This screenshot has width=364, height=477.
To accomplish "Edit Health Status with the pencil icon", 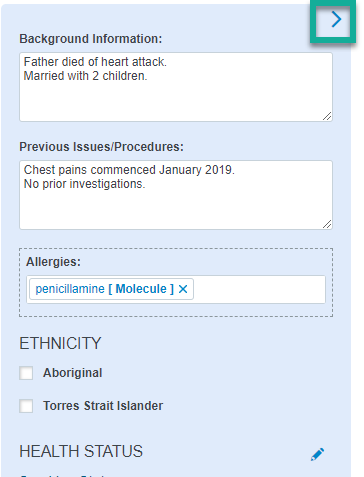I will [x=317, y=454].
